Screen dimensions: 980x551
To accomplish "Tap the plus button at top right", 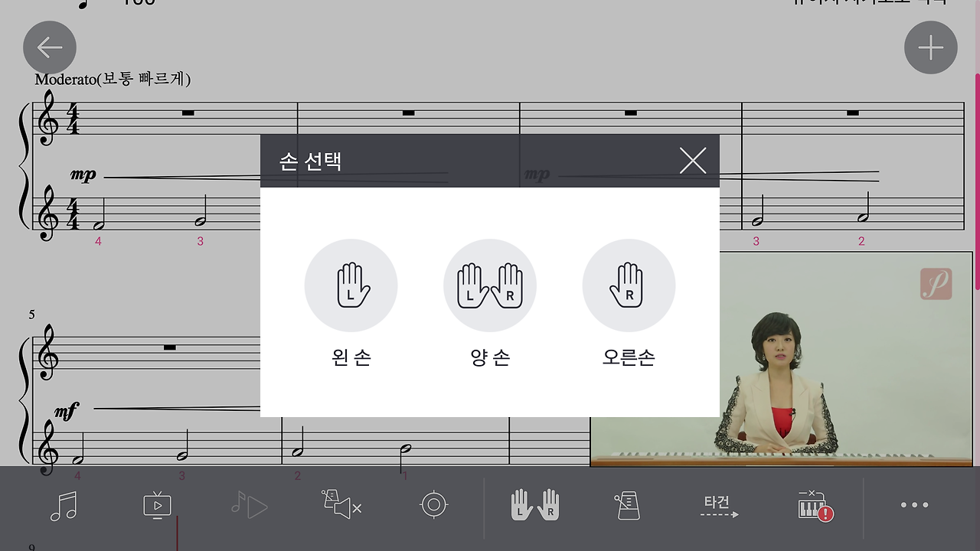I will [x=931, y=47].
